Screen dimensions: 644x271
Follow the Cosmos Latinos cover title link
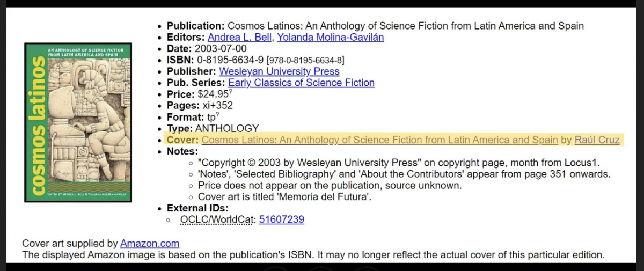[379, 140]
